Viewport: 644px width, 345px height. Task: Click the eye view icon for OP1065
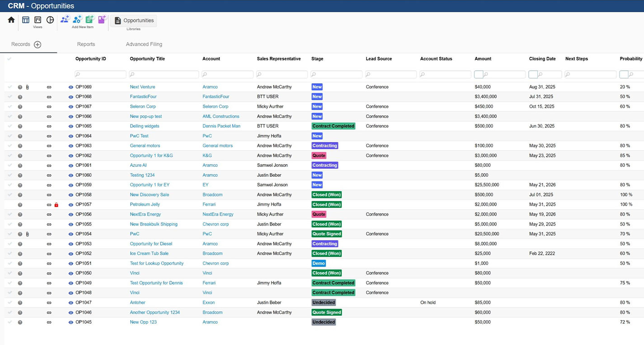click(x=71, y=126)
